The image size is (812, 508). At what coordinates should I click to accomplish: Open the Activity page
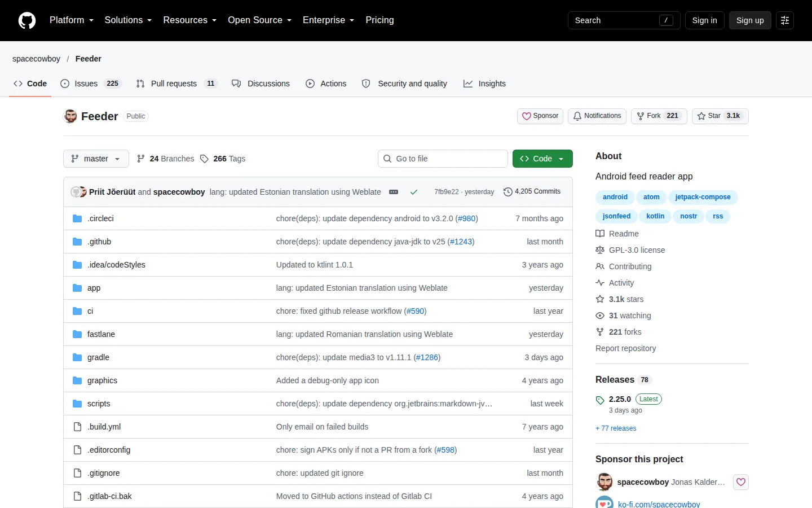[x=615, y=283]
